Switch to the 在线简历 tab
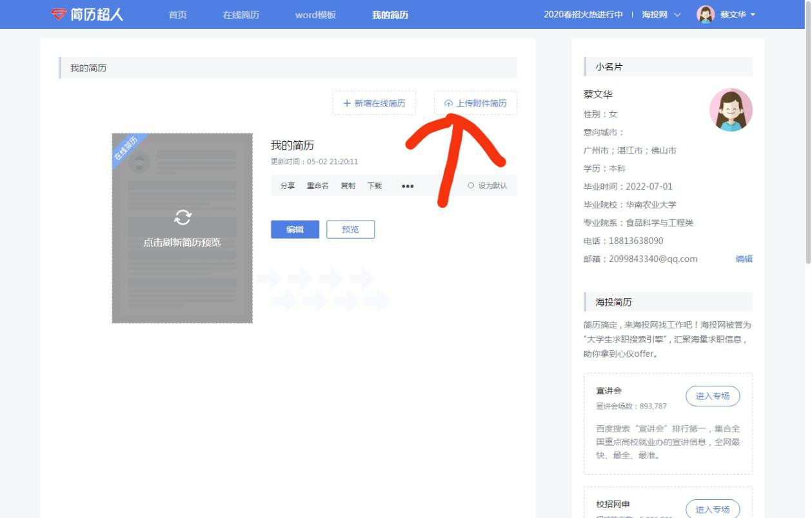The height and width of the screenshot is (518, 812). coord(241,15)
